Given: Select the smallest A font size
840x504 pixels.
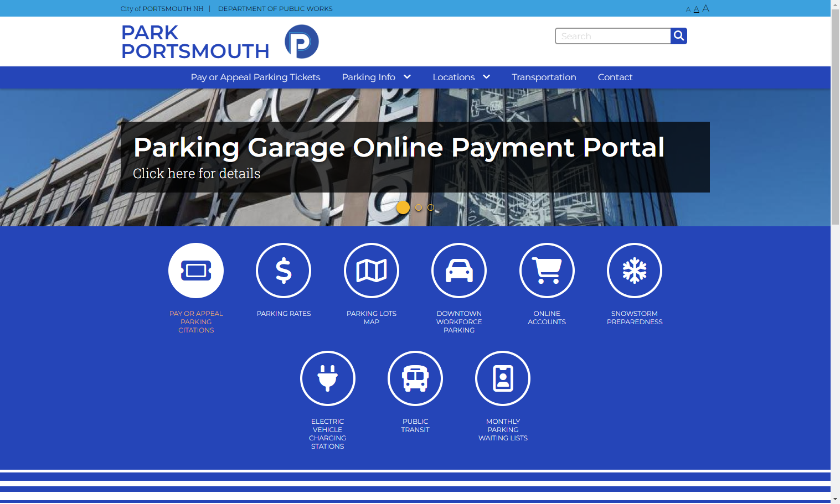Looking at the screenshot, I should 688,9.
